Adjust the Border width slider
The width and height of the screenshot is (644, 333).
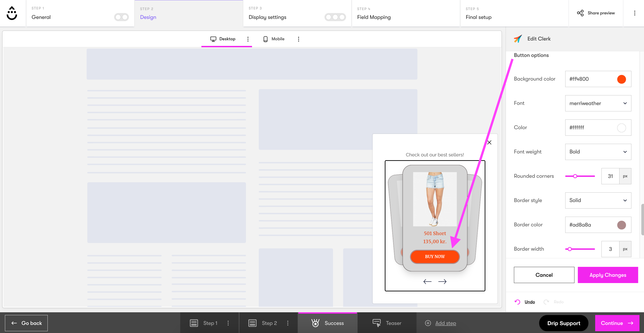tap(580, 249)
